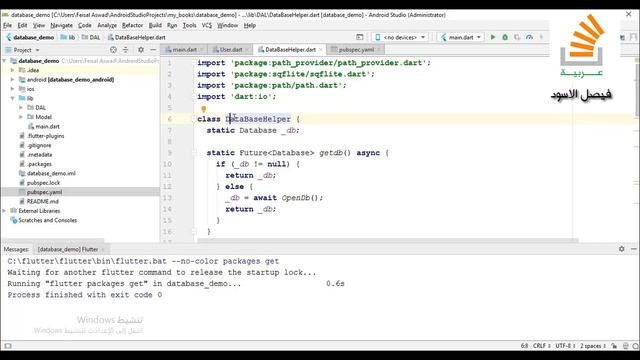640x360 pixels.
Task: Click the locate target icon in Project panel
Action: tap(113, 50)
